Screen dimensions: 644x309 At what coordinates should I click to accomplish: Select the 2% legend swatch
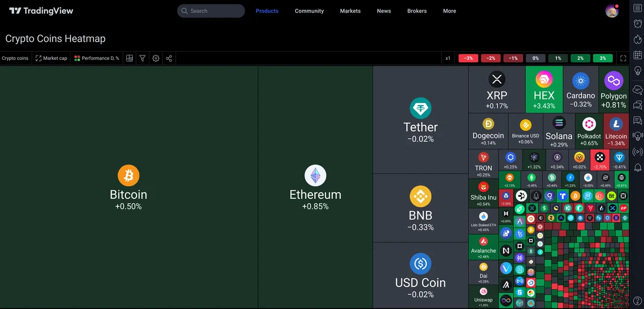click(581, 58)
